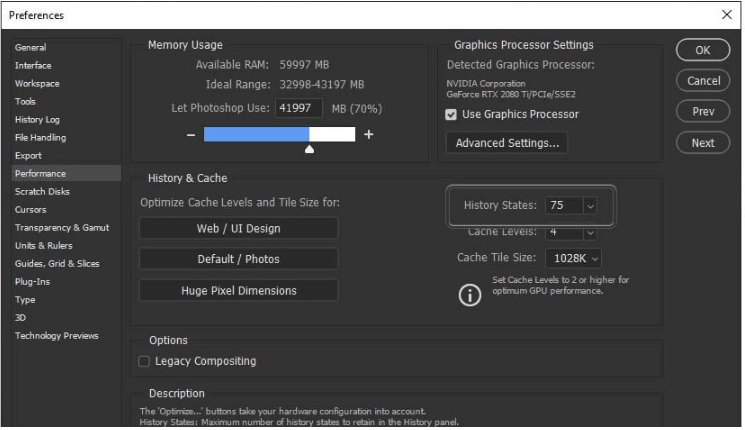
Task: Click the Cancel button
Action: [x=704, y=81]
